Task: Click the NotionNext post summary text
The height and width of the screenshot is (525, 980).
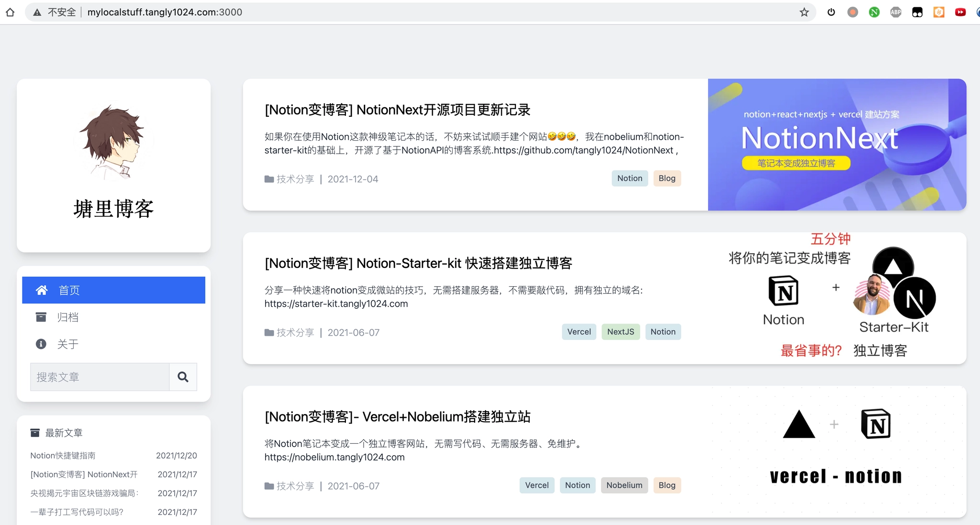Action: 474,144
